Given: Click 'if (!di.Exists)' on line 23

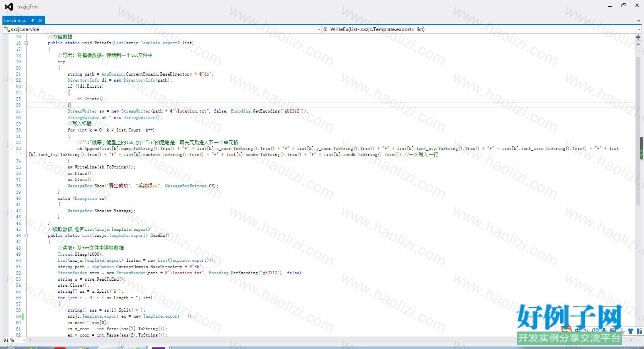Looking at the screenshot, I should pyautogui.click(x=85, y=86).
